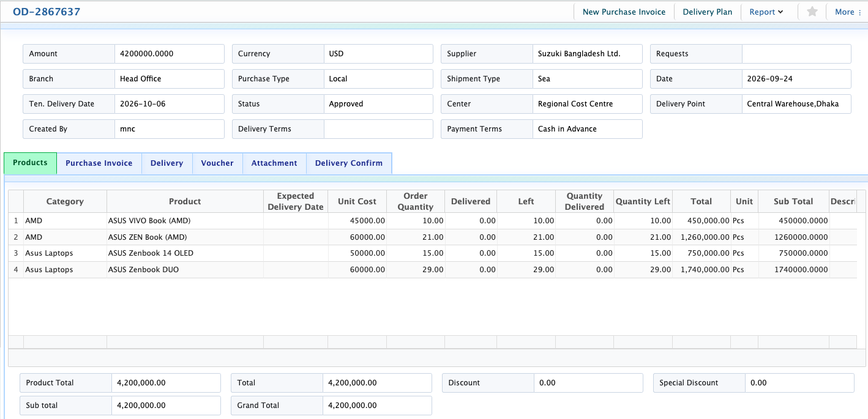This screenshot has width=868, height=419.
Task: Create a New Purchase Invoice
Action: point(624,12)
